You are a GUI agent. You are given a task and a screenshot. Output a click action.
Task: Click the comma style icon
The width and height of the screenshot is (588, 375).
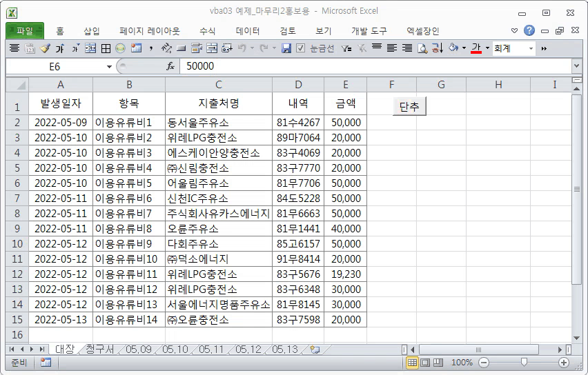pyautogui.click(x=150, y=48)
